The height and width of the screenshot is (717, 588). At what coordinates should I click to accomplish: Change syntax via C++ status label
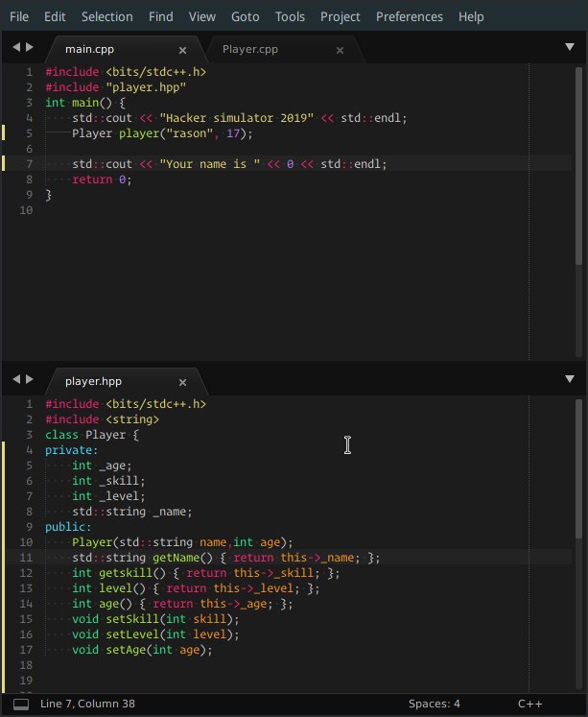(x=530, y=704)
